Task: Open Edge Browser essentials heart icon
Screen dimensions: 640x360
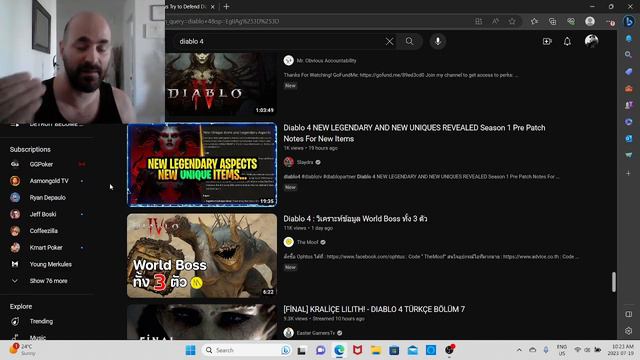Action: 571,21
